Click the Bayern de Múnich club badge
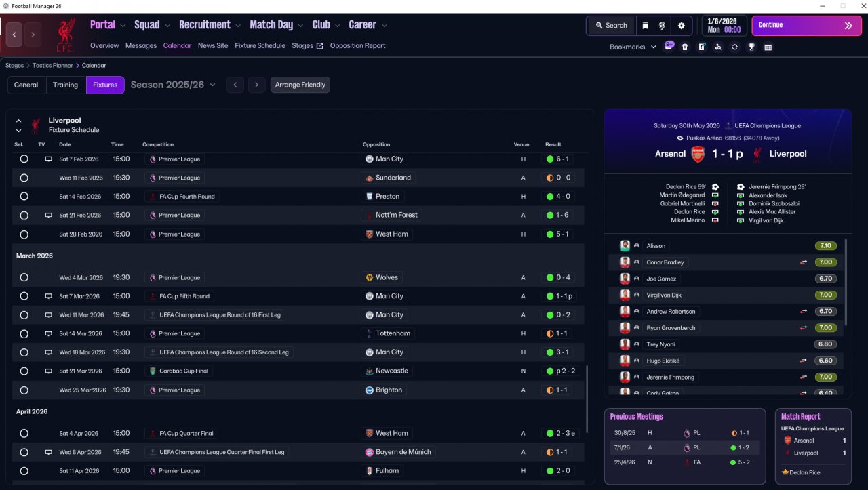868x490 pixels. (370, 452)
